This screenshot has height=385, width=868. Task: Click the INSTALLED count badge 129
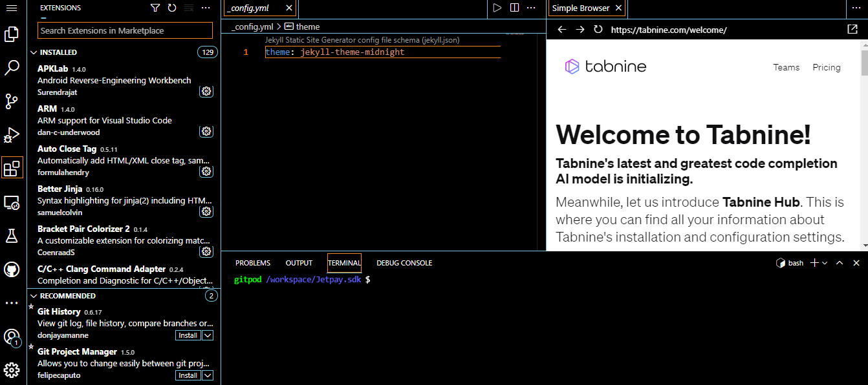click(x=208, y=52)
